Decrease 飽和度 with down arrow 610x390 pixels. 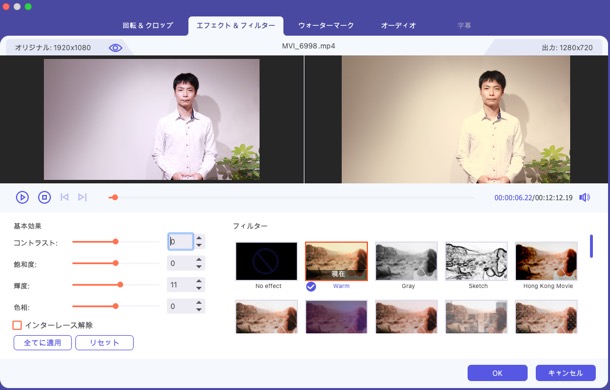pyautogui.click(x=199, y=267)
